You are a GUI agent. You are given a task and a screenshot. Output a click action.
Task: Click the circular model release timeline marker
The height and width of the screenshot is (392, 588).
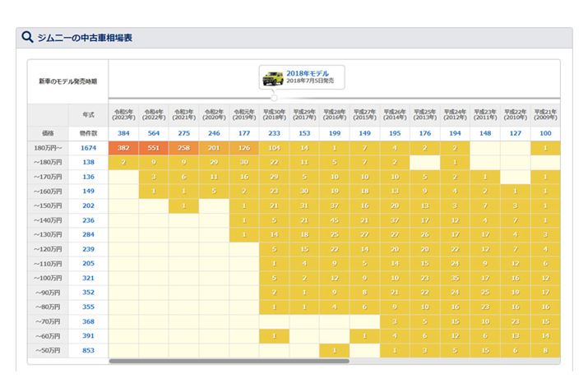275,97
